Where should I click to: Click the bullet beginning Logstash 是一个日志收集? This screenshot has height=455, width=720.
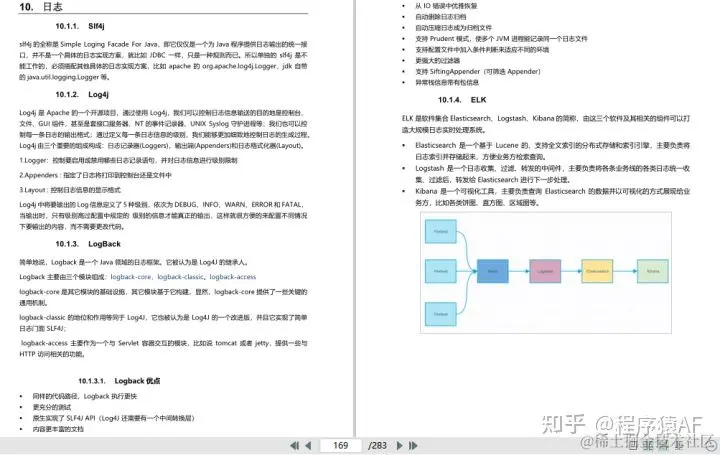[552, 174]
